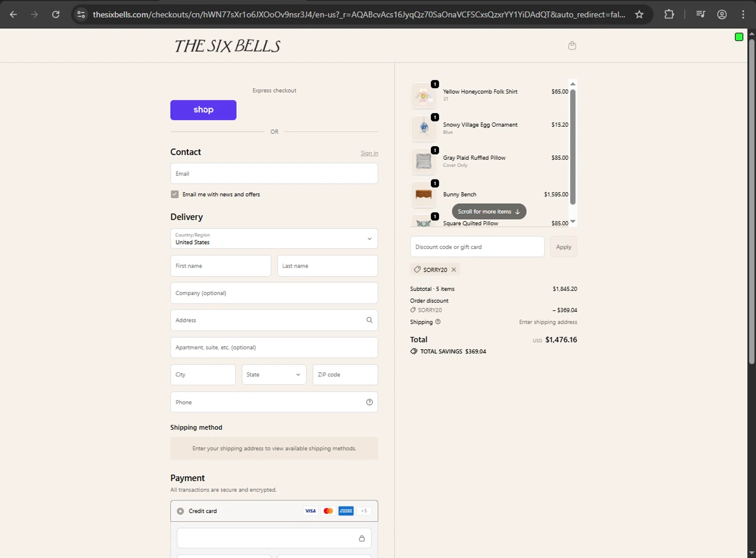Click the order summary scroll-down arrow
This screenshot has height=558, width=756.
coord(573,222)
